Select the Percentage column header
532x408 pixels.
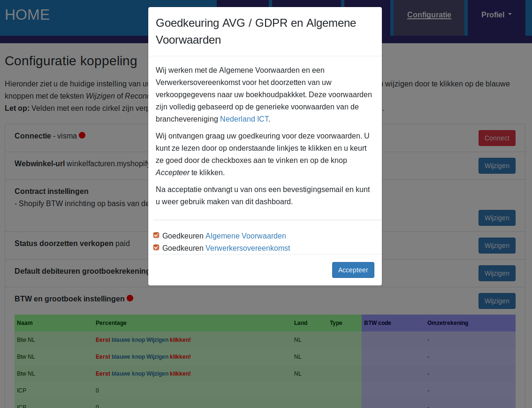pyautogui.click(x=111, y=323)
